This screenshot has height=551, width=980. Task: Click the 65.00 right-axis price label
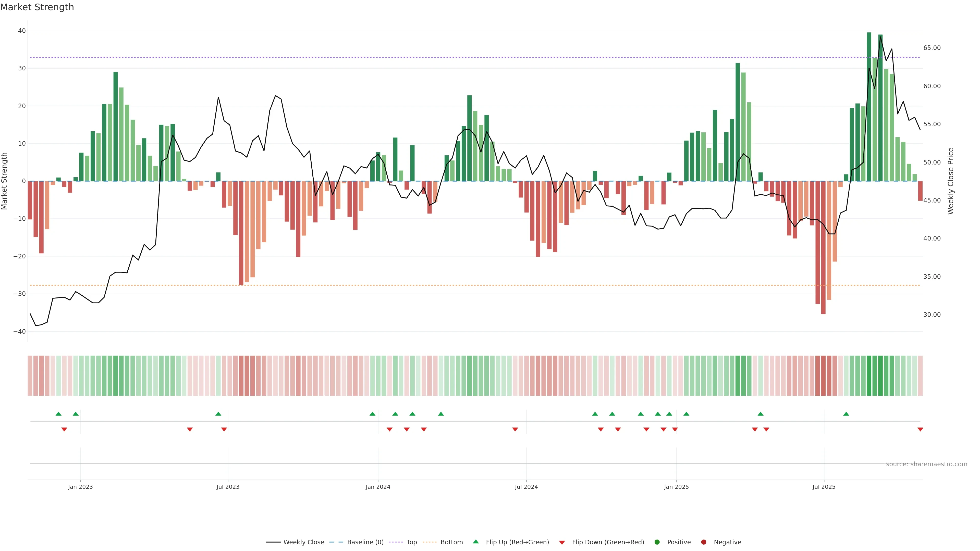pos(932,48)
